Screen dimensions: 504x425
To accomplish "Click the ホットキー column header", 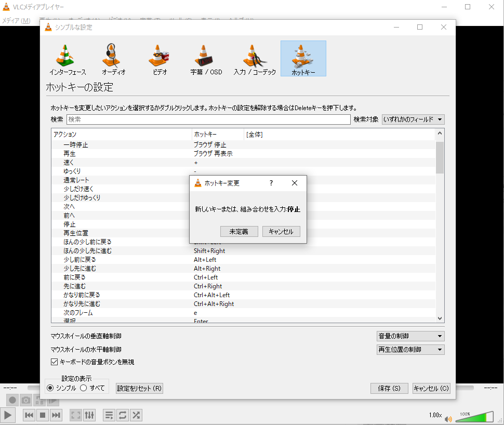I will [218, 135].
